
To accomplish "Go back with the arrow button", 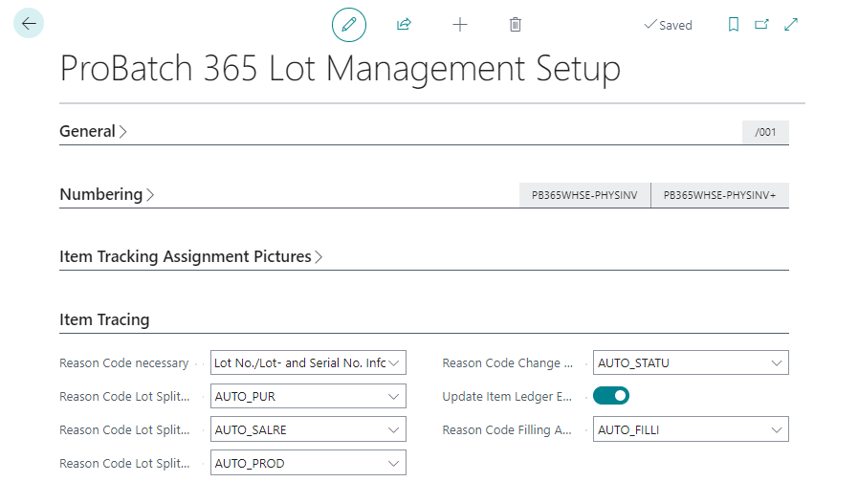I will 29,24.
